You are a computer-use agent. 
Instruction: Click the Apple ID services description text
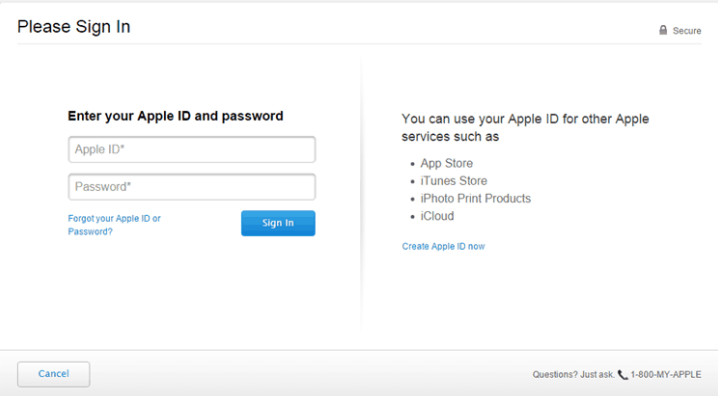click(x=525, y=128)
